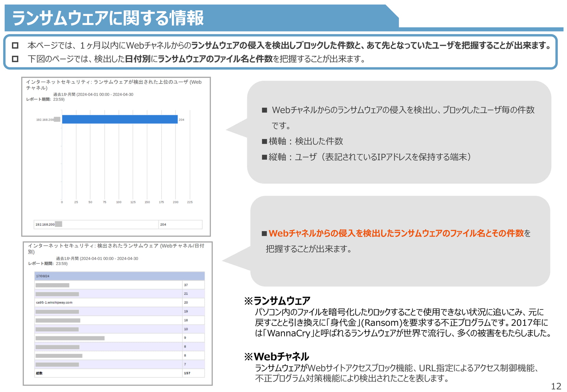Viewport: 567px width, 392px height.
Task: Click the "150" tick on the horizontal axis
Action: pos(147,202)
